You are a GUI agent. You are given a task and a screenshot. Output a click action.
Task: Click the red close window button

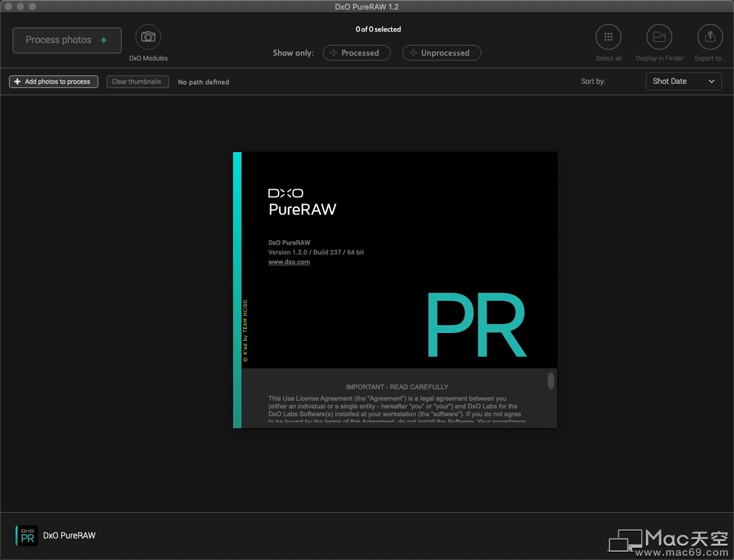coord(8,7)
